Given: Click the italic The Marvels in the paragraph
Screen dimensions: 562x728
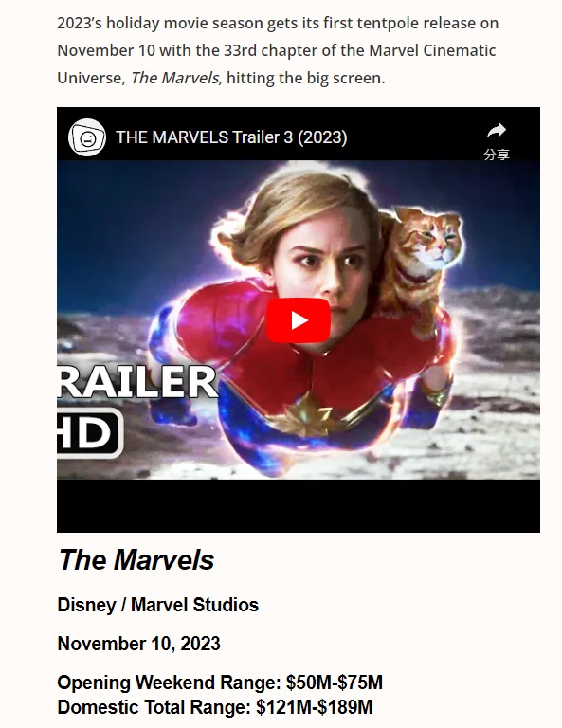Looking at the screenshot, I should [174, 78].
